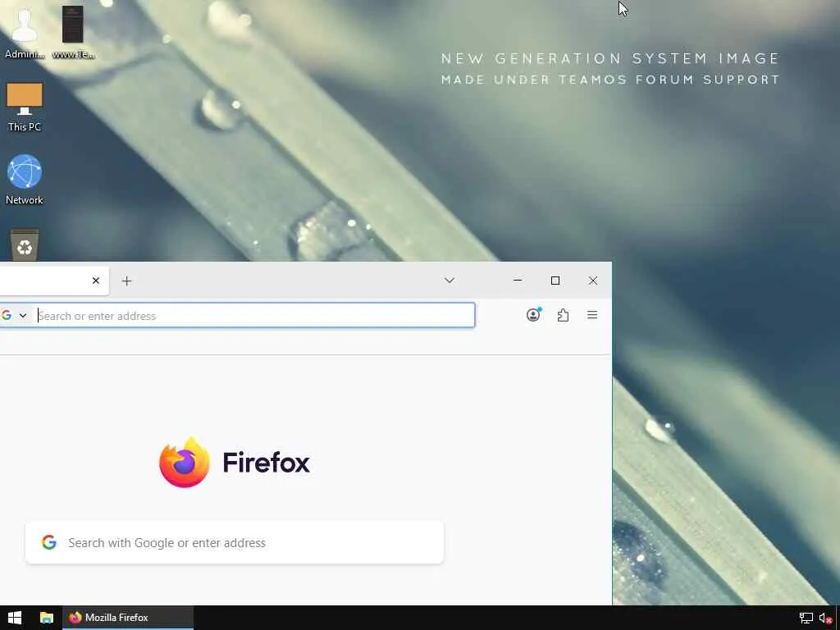Open the network status tray icon
The width and height of the screenshot is (840, 630).
[x=806, y=619]
